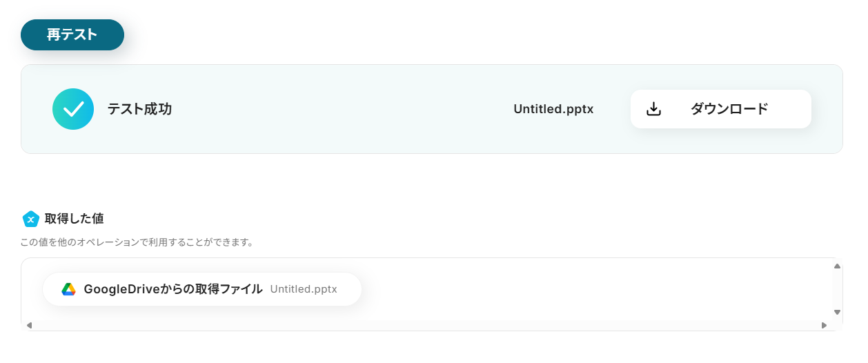Image resolution: width=868 pixels, height=363 pixels.
Task: Click the scroll right arrow in the values box
Action: pos(824,326)
